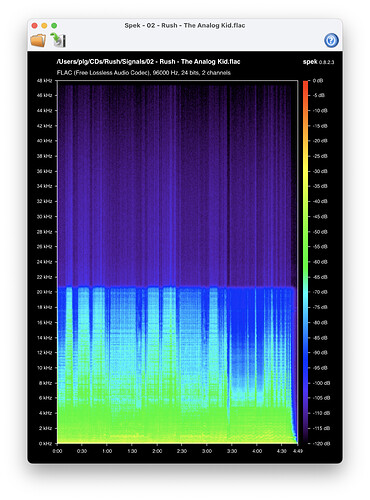Click the spectrogram's 20 kHz cutoff edge

177,287
